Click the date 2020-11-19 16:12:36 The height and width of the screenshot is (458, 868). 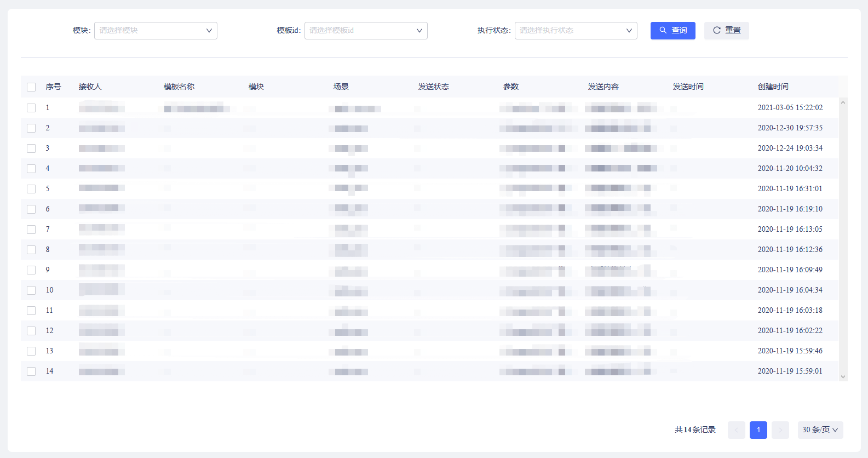(790, 250)
